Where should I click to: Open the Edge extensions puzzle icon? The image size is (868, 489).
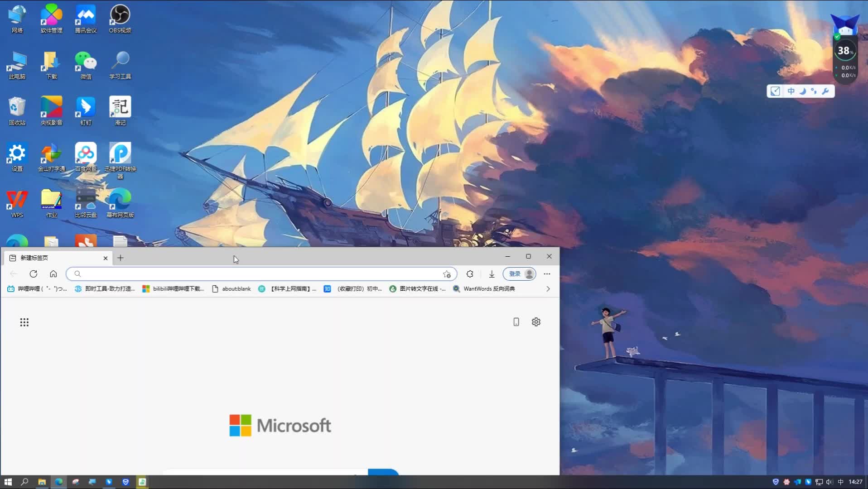click(x=470, y=274)
